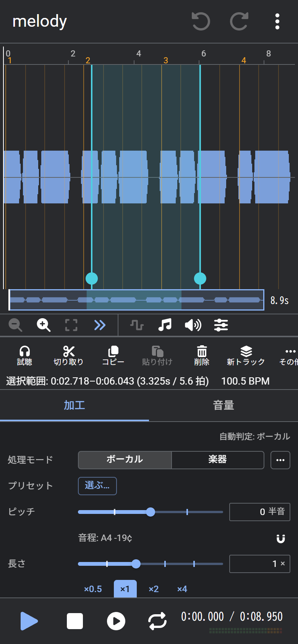The width and height of the screenshot is (298, 644).
Task: Click the 貼り付け paste button
Action: [157, 356]
